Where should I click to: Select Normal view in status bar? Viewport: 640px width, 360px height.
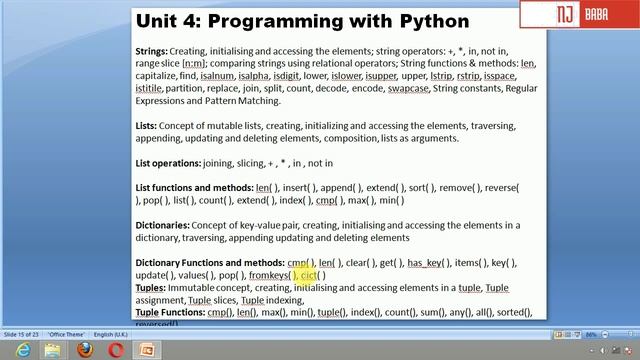click(558, 335)
